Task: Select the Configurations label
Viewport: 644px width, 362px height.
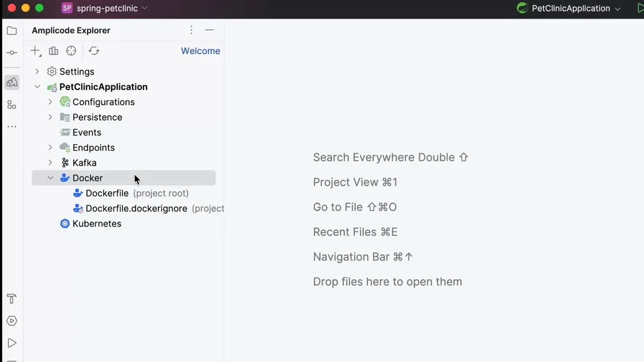Action: coord(103,102)
